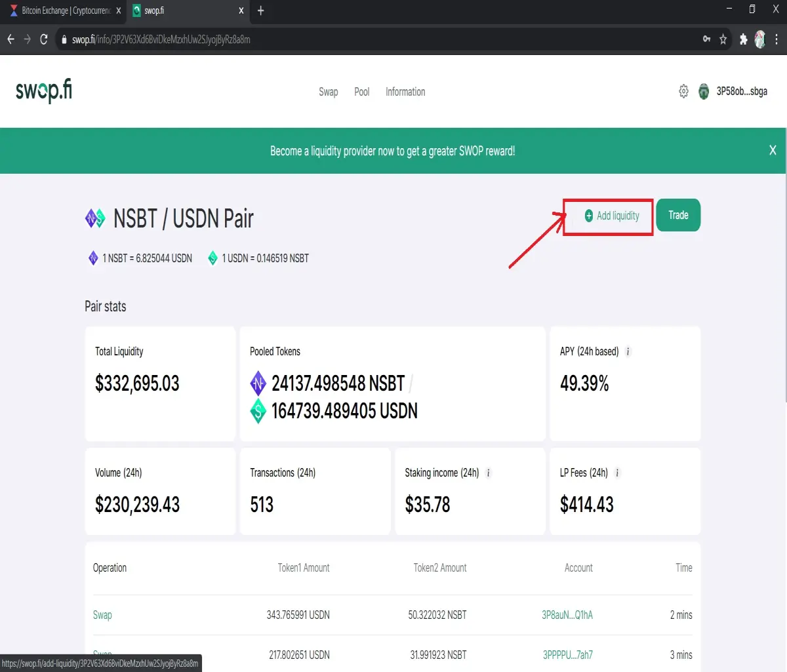Open Chrome three-dot menu

[777, 39]
